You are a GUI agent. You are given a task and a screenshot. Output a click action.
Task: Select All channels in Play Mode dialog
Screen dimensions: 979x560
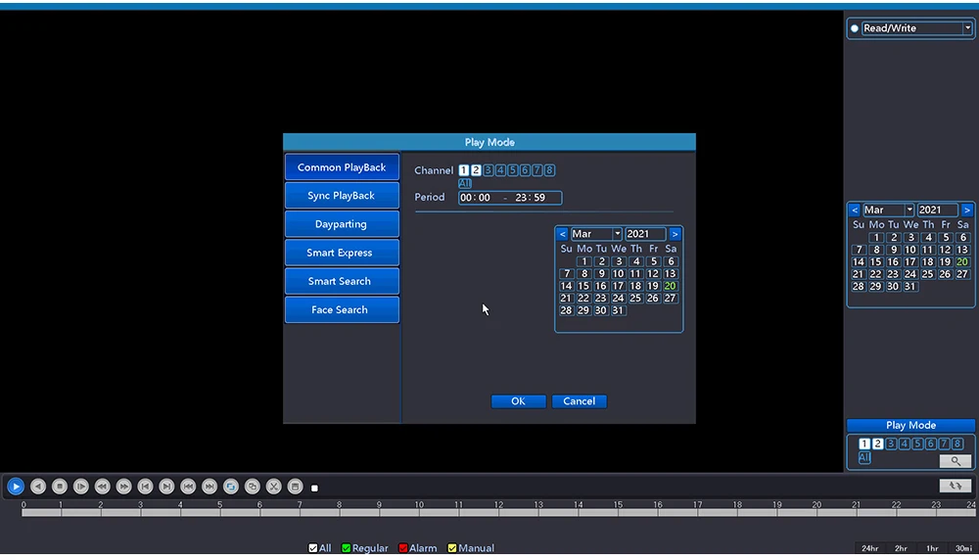[x=464, y=183]
